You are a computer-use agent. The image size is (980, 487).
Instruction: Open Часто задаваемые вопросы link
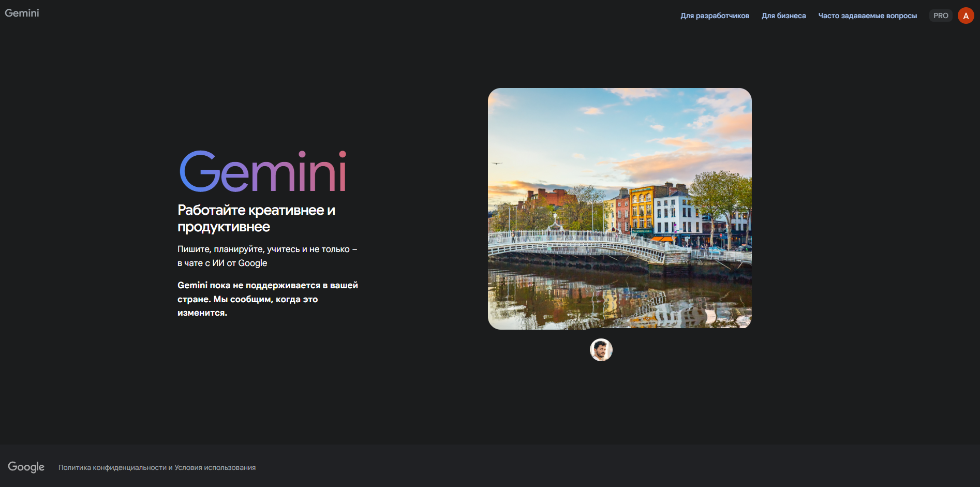pos(867,16)
